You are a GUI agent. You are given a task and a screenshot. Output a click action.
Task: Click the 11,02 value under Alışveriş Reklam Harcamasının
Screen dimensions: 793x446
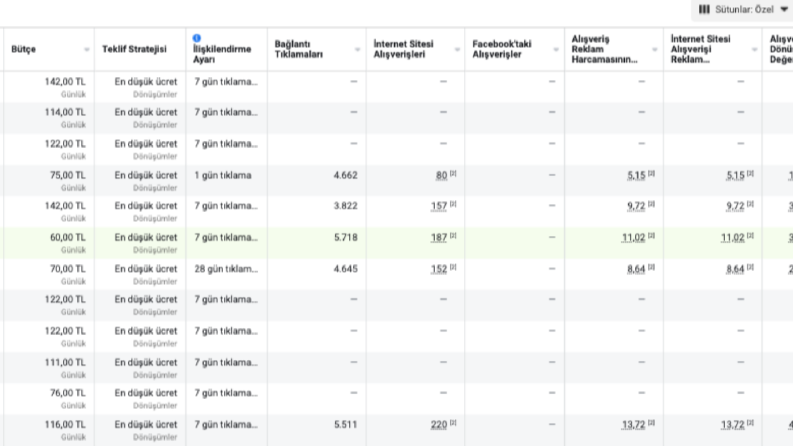tap(634, 238)
